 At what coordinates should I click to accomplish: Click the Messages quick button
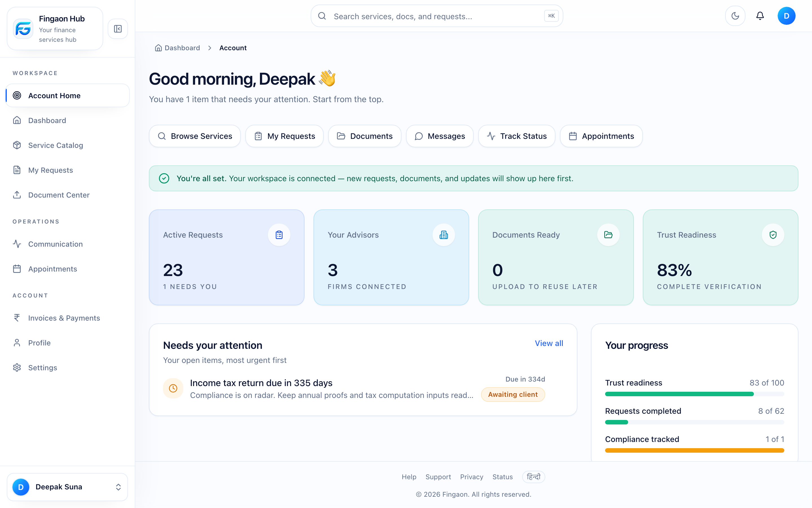point(440,136)
